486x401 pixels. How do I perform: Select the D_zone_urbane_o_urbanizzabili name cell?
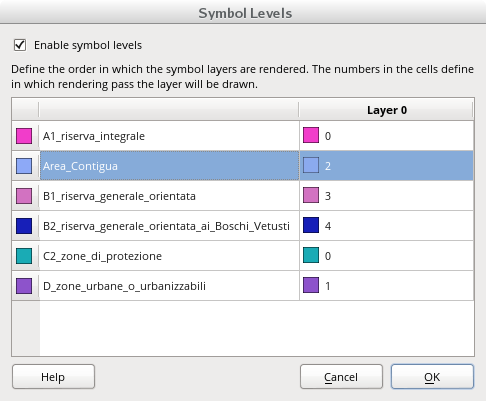click(169, 286)
